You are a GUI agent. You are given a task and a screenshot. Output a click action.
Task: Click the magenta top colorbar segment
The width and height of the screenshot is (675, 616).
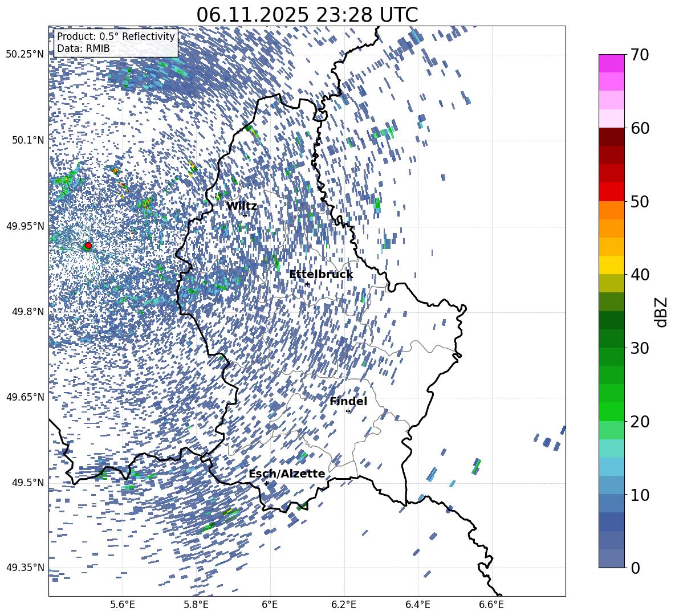click(x=611, y=63)
